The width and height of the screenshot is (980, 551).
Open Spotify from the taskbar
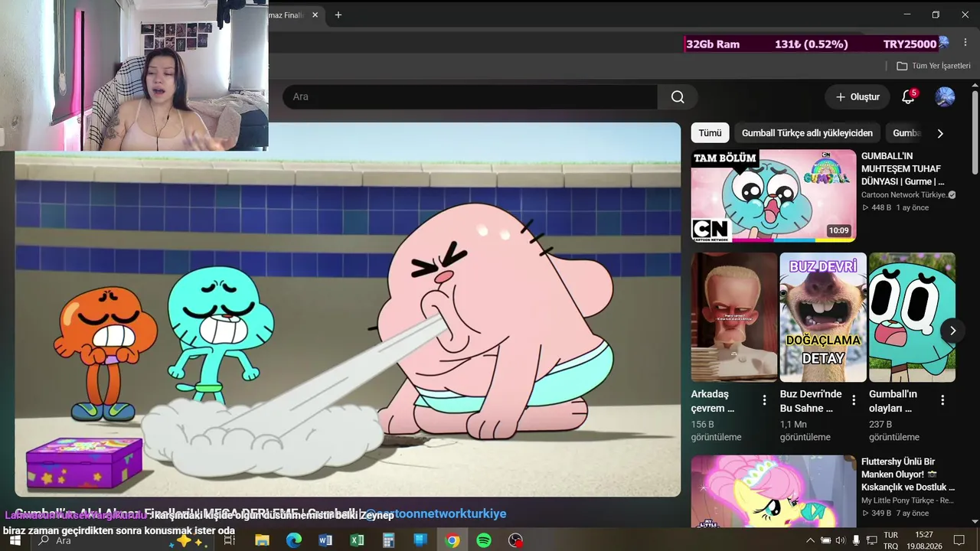pos(484,540)
